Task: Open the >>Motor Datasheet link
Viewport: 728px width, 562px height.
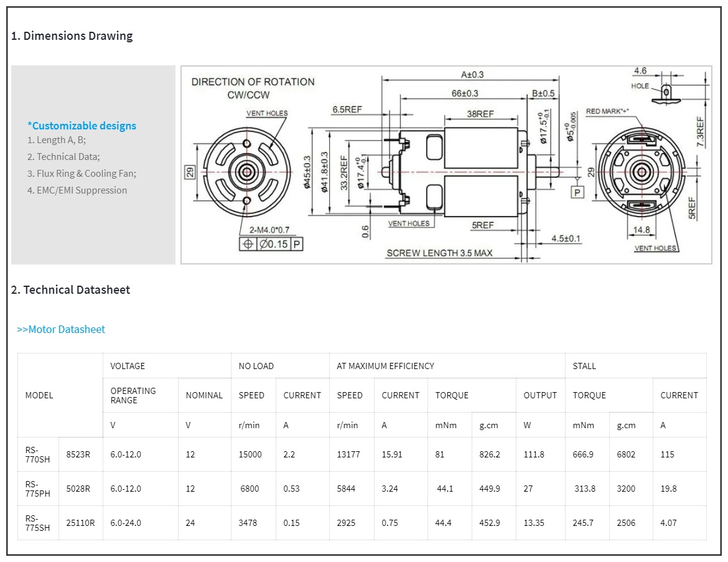Action: [61, 329]
